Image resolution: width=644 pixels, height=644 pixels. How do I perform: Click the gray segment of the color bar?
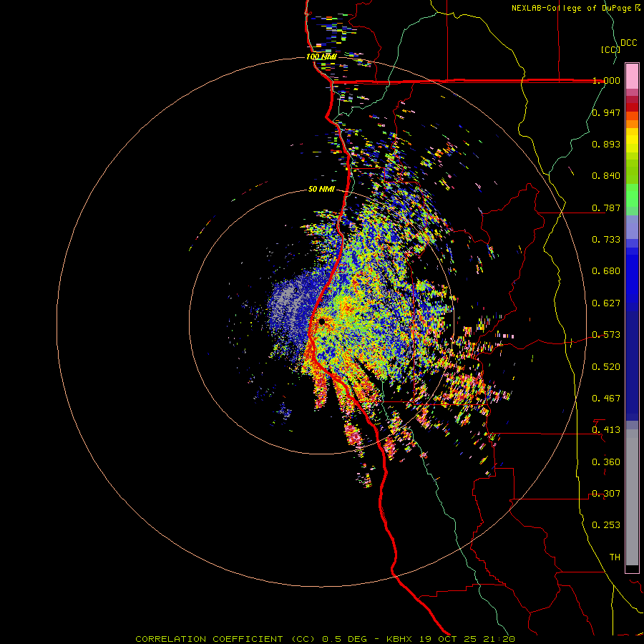pos(632,497)
